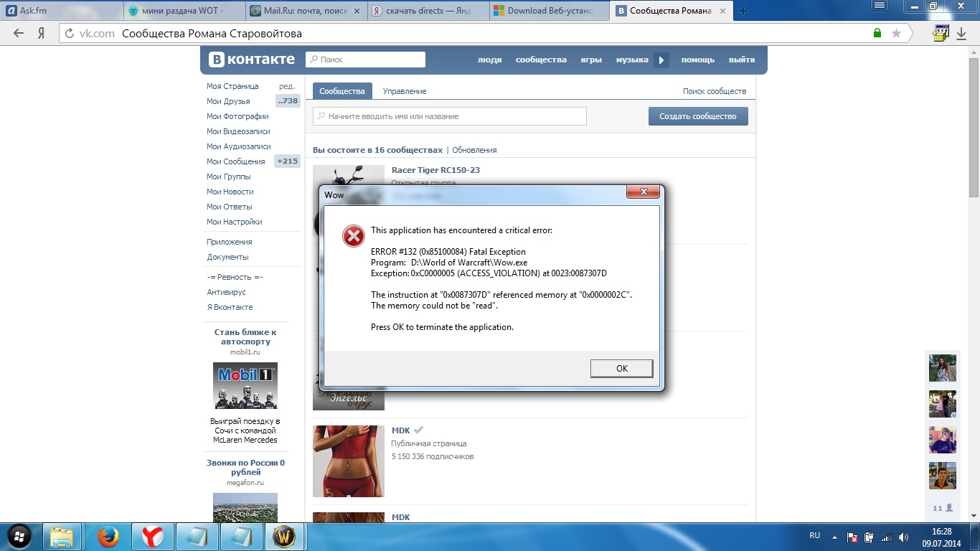Click the volume speaker tray icon
Screen dimensions: 980x551
point(905,537)
